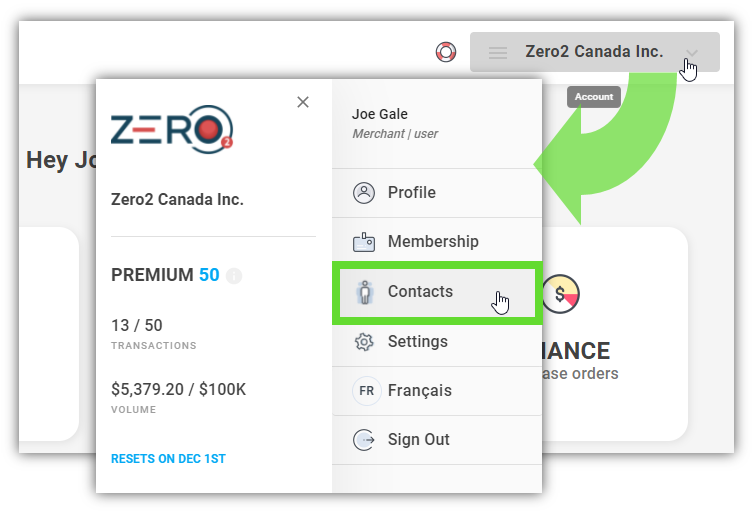Open the Zero2 Canada Inc. account dropdown
754x513 pixels.
coord(595,52)
